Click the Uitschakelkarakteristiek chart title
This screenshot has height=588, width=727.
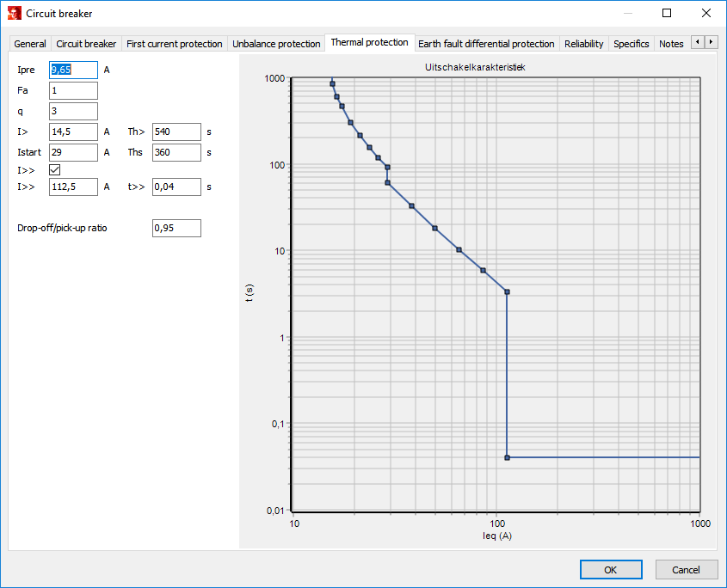(x=475, y=67)
